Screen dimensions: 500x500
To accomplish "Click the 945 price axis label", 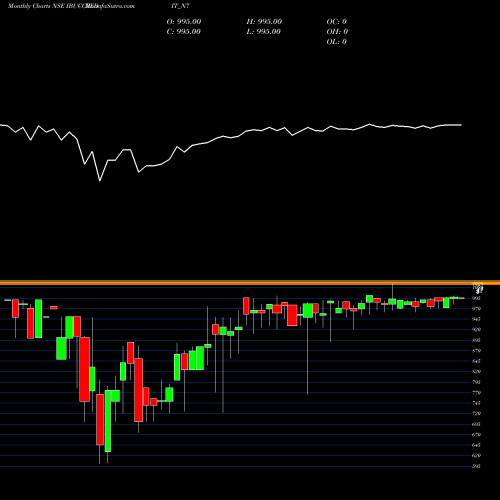I will [x=477, y=319].
